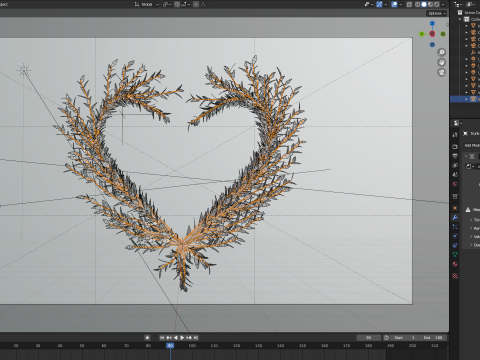This screenshot has width=480, height=360.
Task: Open the Particles properties tab
Action: pyautogui.click(x=455, y=227)
